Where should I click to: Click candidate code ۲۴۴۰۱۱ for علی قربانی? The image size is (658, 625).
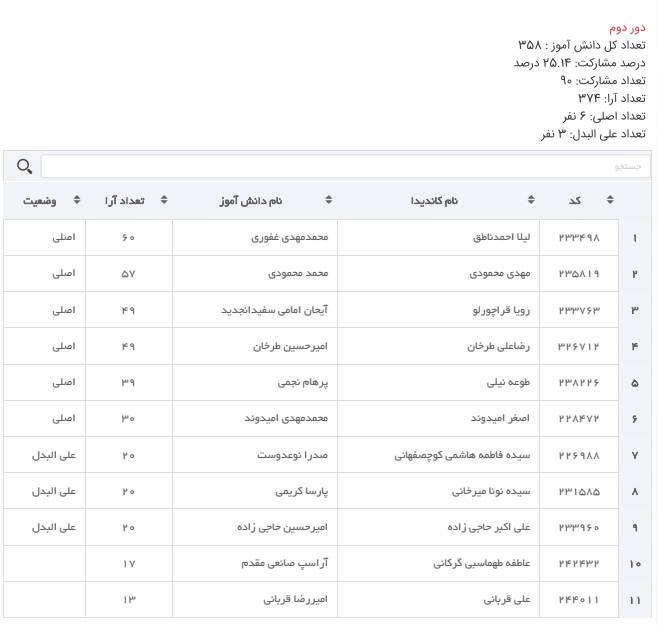coord(579,600)
